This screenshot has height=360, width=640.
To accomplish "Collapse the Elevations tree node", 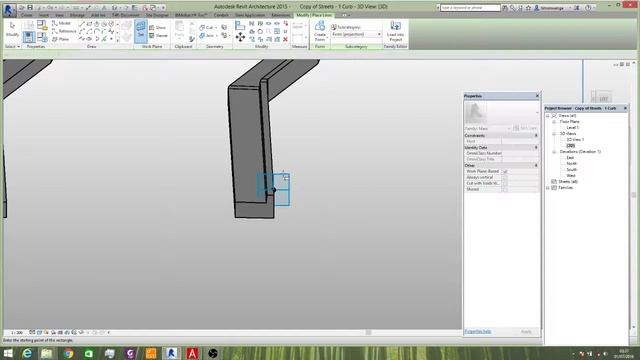I will 554,151.
